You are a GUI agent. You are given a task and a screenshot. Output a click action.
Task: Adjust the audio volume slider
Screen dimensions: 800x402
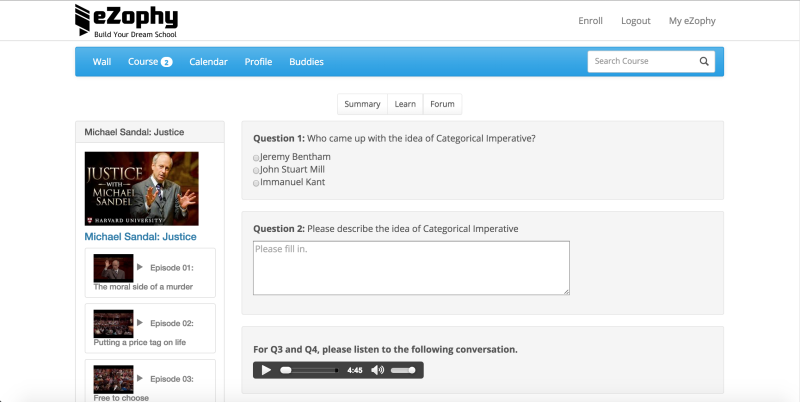click(x=403, y=370)
